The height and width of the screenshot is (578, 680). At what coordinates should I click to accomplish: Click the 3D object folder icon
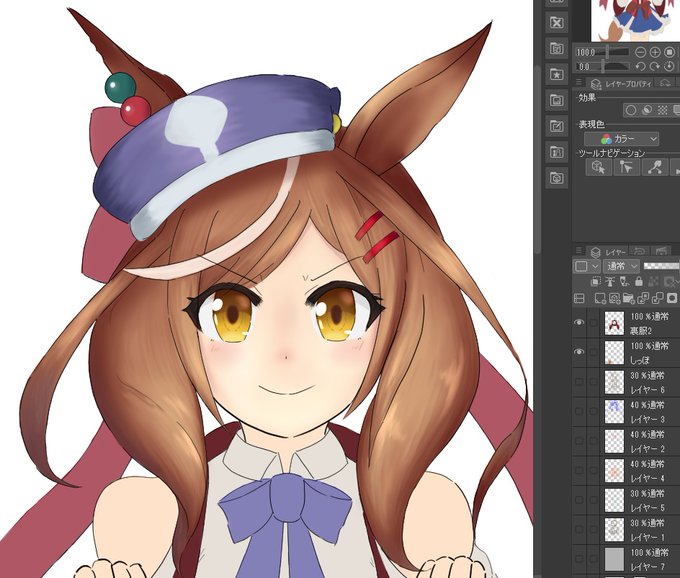(x=556, y=178)
